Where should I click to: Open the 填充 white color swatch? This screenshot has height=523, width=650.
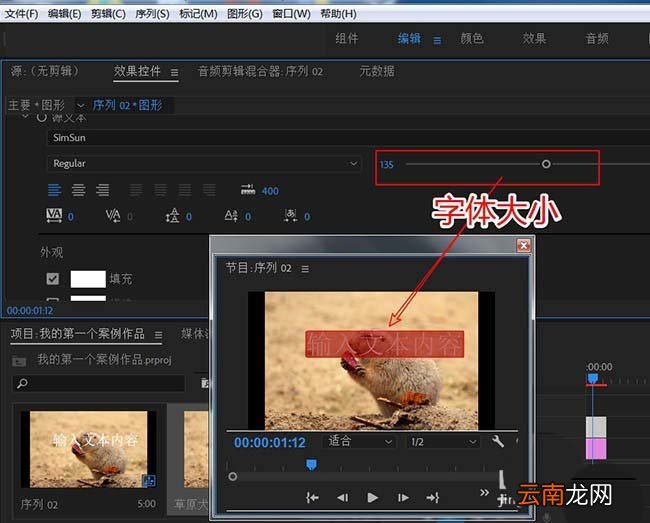(88, 279)
